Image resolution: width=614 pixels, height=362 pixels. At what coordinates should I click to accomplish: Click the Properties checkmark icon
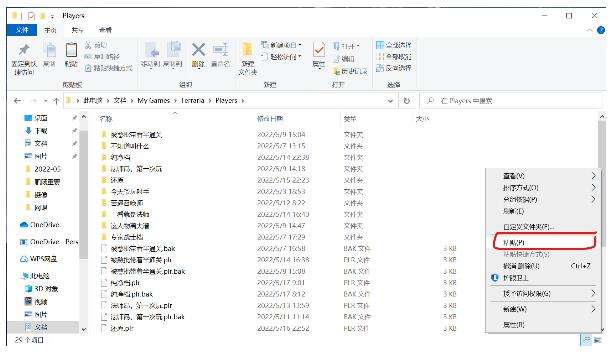coord(319,50)
